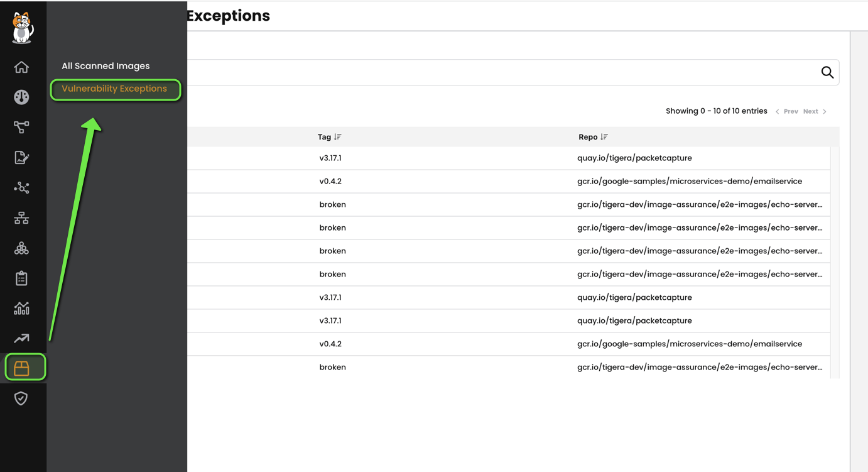Click the Exceptions page heading
868x472 pixels.
pyautogui.click(x=229, y=16)
